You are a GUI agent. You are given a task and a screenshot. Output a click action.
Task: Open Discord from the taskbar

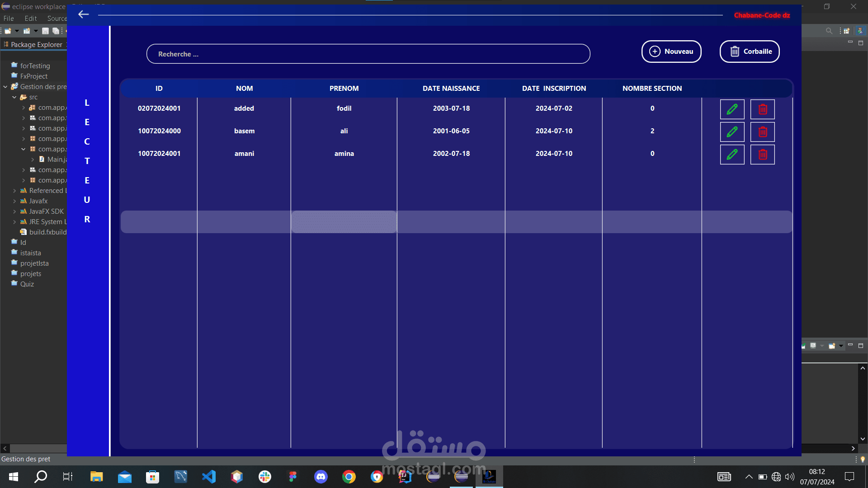[321, 476]
